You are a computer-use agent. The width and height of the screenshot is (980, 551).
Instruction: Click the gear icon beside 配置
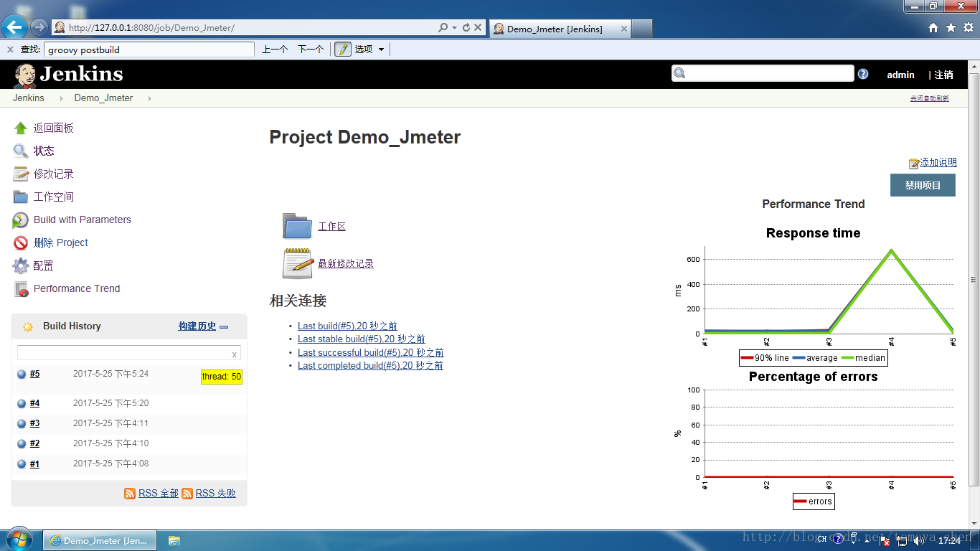point(21,266)
